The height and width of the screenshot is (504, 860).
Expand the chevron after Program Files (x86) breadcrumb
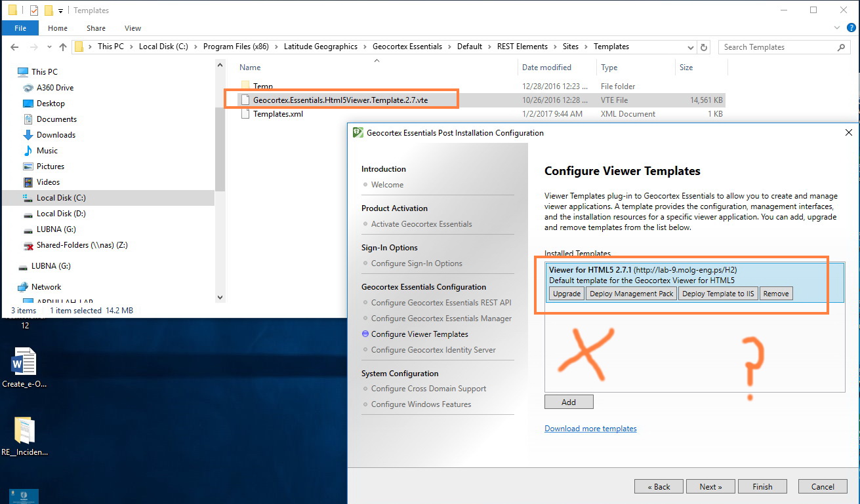click(x=276, y=47)
